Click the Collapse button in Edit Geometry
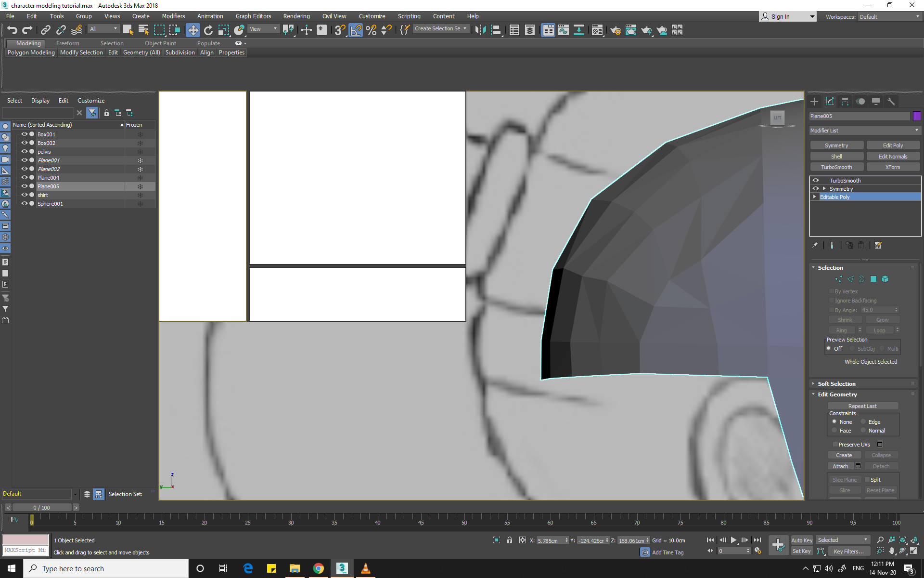Screen dimensions: 924x578 881,454
